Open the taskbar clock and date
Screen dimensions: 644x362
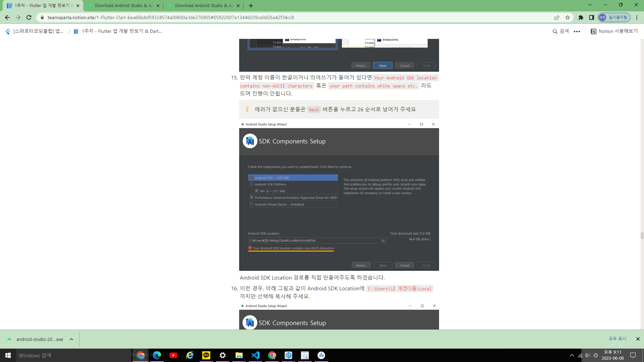click(613, 355)
